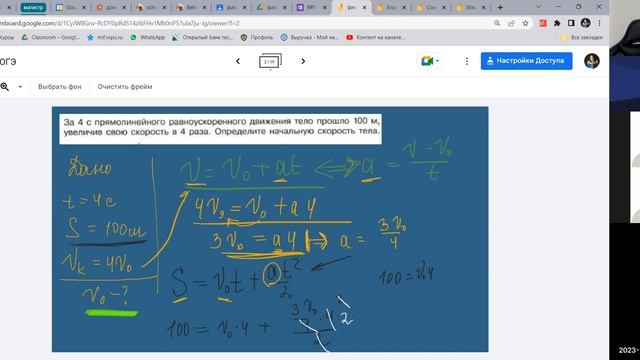Open the Контент на канале... YouTube bookmark
640x360 pixels.
click(376, 37)
